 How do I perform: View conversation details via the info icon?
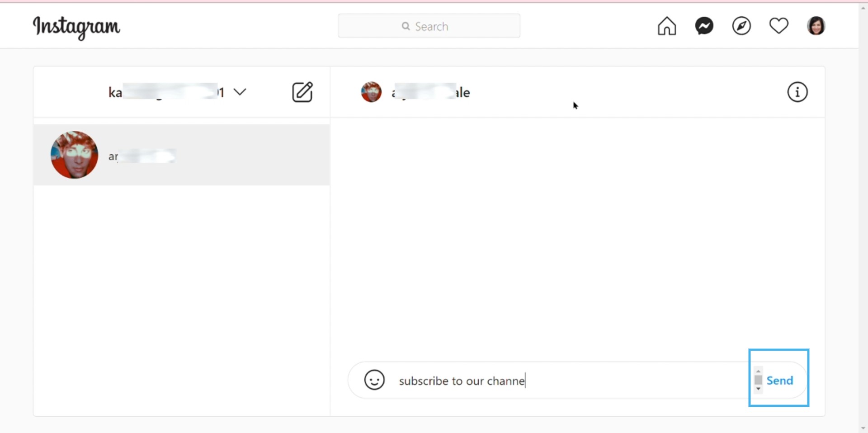(797, 92)
